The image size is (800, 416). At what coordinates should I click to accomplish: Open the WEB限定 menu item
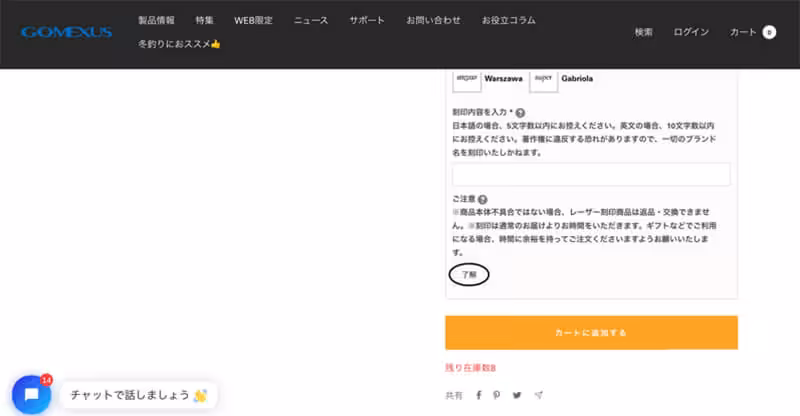(253, 20)
